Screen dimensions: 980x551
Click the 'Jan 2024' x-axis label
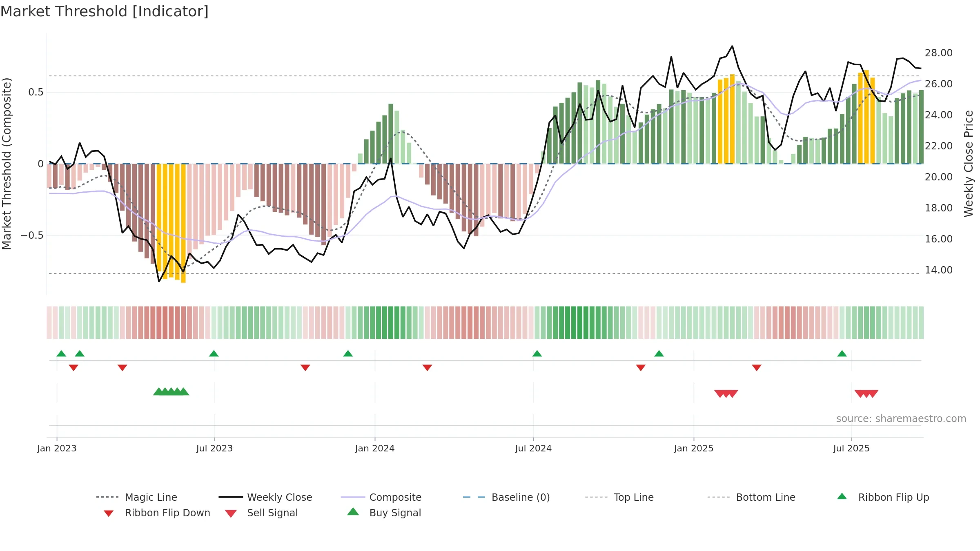point(375,448)
